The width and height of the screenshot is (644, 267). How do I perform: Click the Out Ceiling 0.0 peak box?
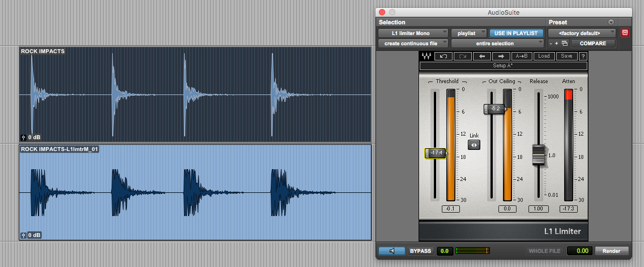click(507, 209)
